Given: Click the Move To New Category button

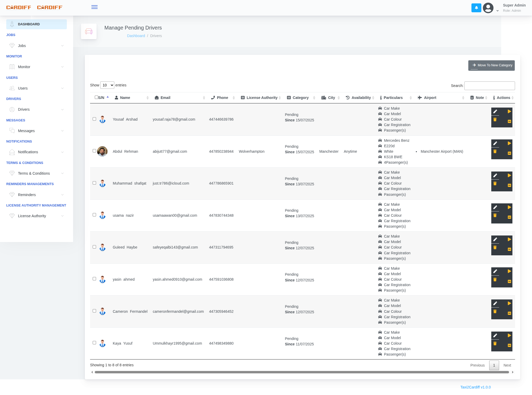Looking at the screenshot, I should pos(492,65).
